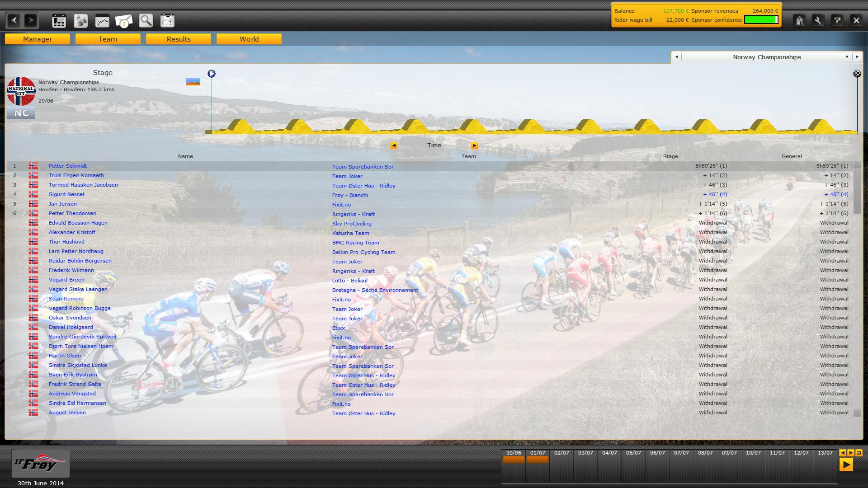This screenshot has height=488, width=868.
Task: Go to home screen icon
Action: pos(799,21)
